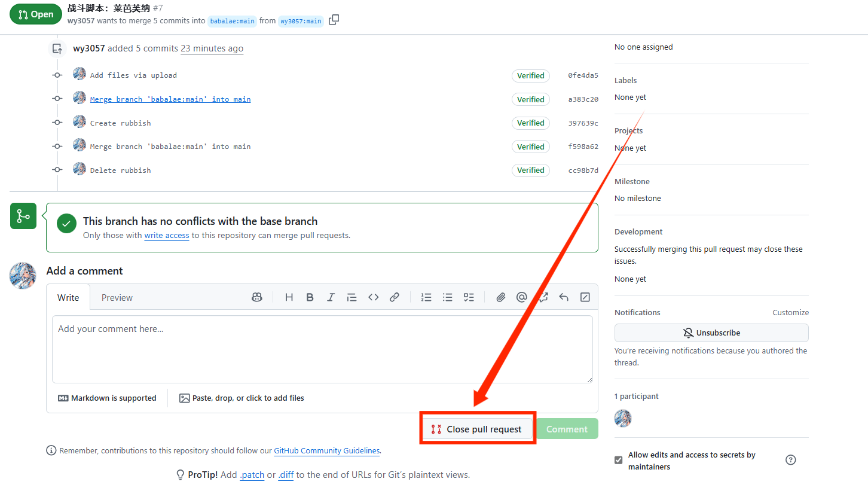
Task: Insert a task list in the comment
Action: click(469, 297)
